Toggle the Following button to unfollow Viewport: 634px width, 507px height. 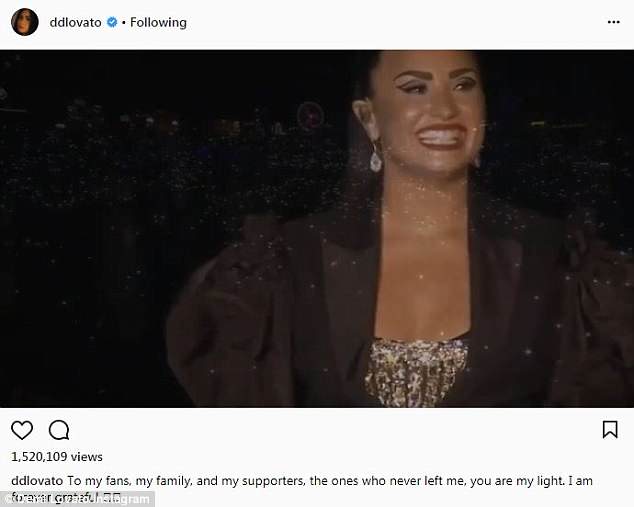click(x=159, y=22)
